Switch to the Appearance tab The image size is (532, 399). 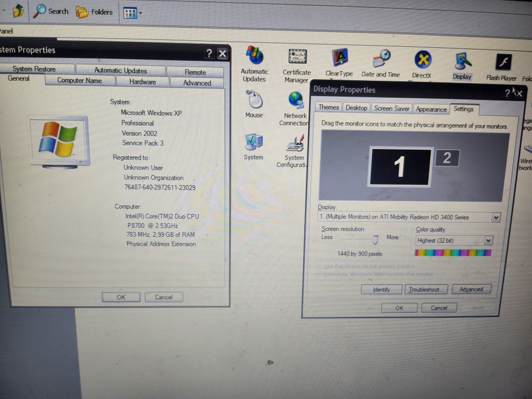point(431,109)
